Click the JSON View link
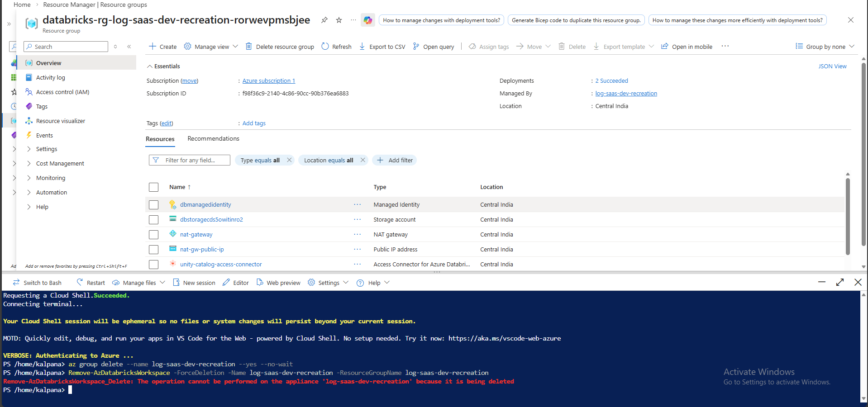Screen dimensions: 868x407 (x=832, y=66)
